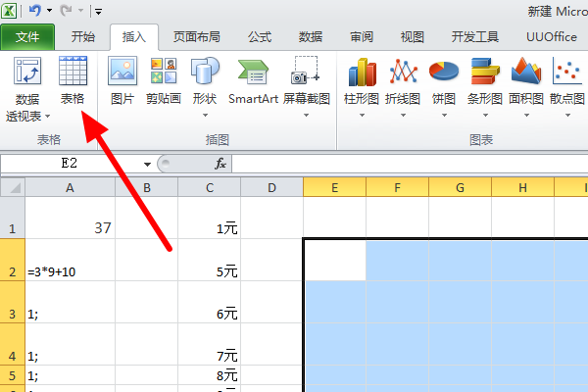Expand the Bar chart dropdown arrow
The image size is (588, 392).
[x=485, y=116]
